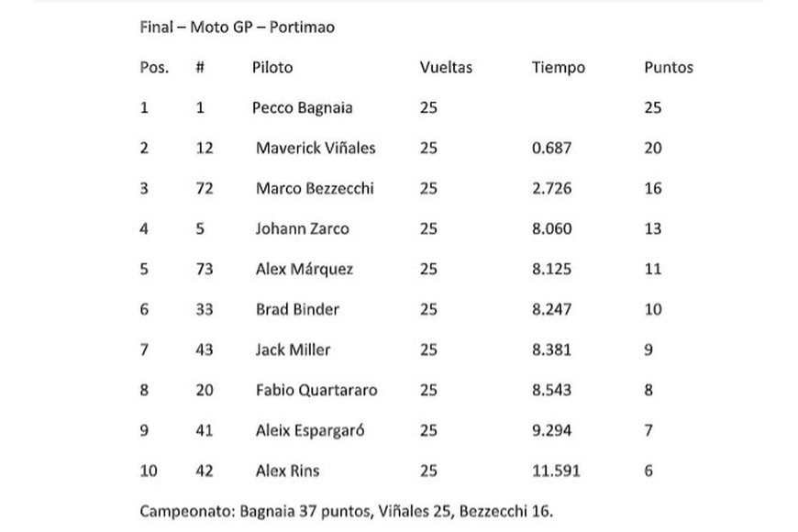Select rider name Maverick Viñales
The height and width of the screenshot is (532, 798).
316,148
